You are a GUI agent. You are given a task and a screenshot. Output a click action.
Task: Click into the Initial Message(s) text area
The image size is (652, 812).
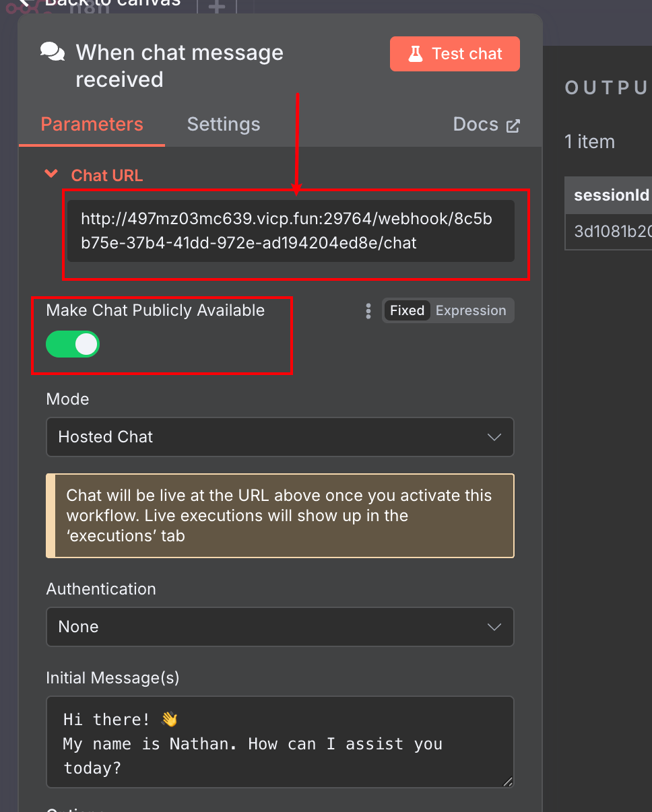coord(280,742)
